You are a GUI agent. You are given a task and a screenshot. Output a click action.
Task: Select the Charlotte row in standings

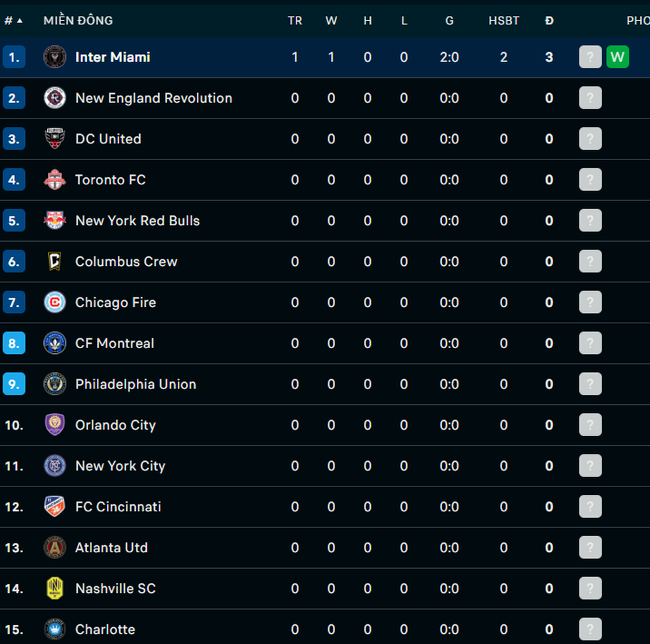(x=325, y=629)
